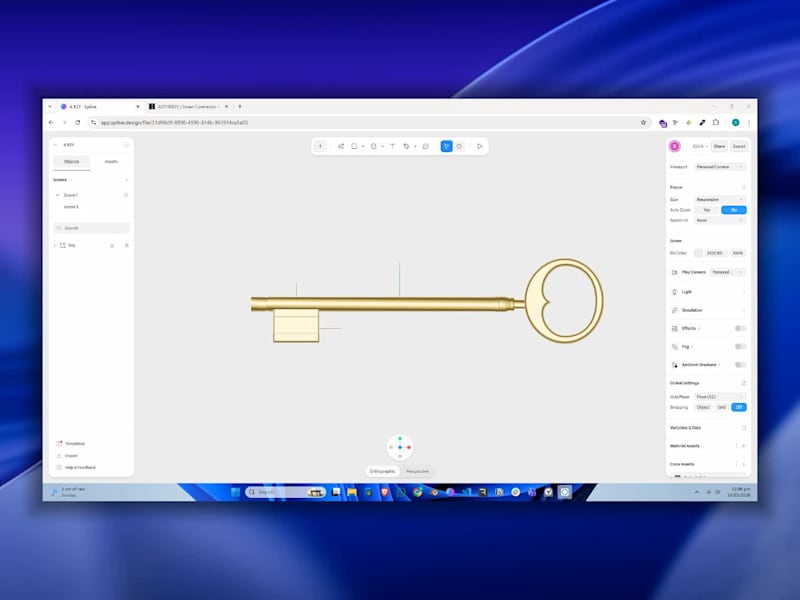Select Yes for Auto Zoom
Image resolution: width=800 pixels, height=600 pixels.
click(x=707, y=210)
